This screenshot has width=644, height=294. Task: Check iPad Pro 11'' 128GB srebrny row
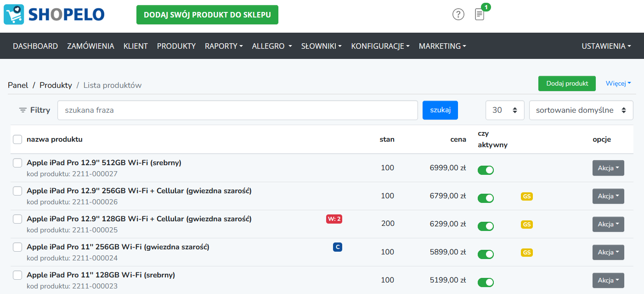(17, 275)
